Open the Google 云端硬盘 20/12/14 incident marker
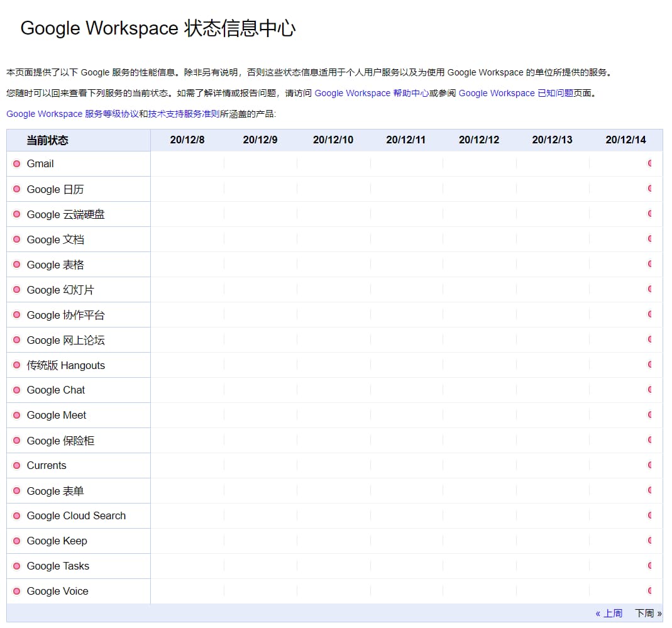The height and width of the screenshot is (628, 672). (650, 213)
